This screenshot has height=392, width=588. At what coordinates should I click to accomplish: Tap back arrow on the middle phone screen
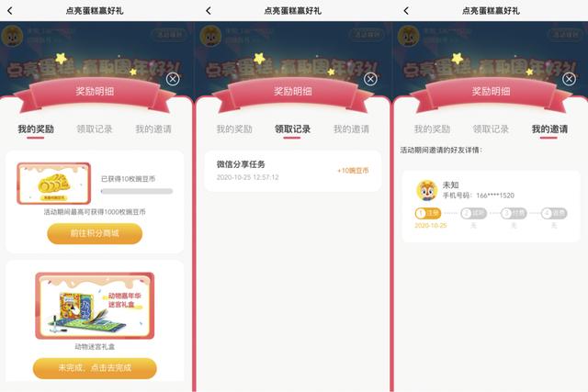tap(209, 11)
